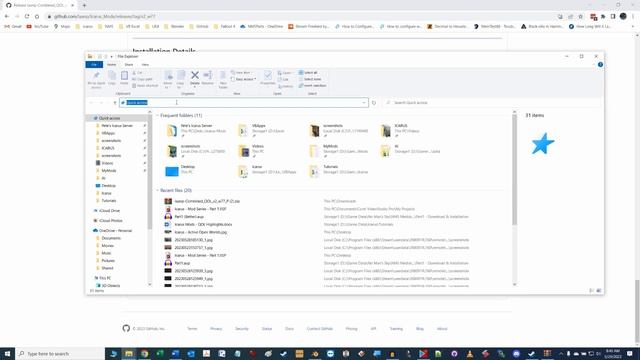Click Open in the ribbon Open group
Viewport: 640px width, 360px height.
click(x=285, y=73)
